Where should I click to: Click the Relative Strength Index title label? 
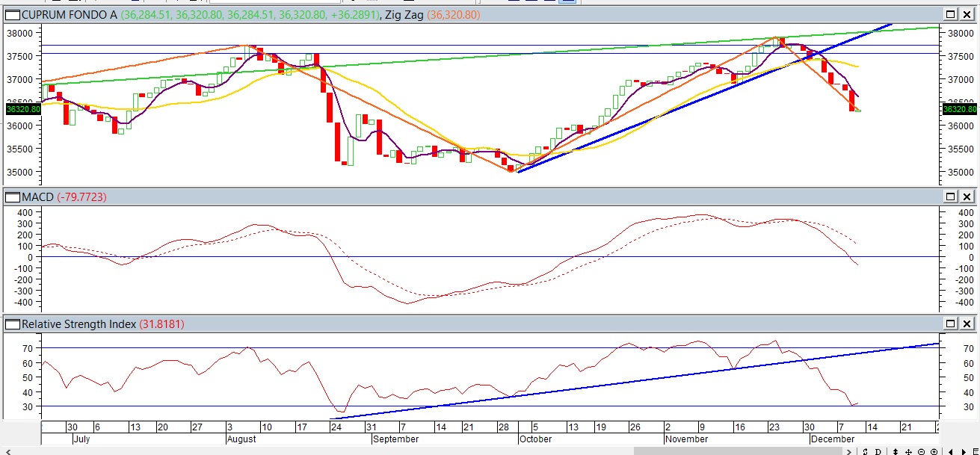point(78,324)
